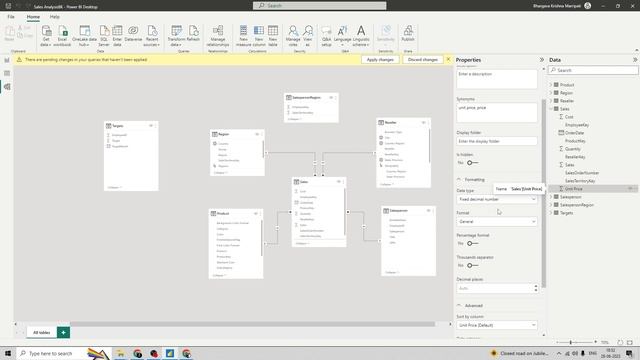640x360 pixels.
Task: Refresh the data model
Action: [x=193, y=33]
